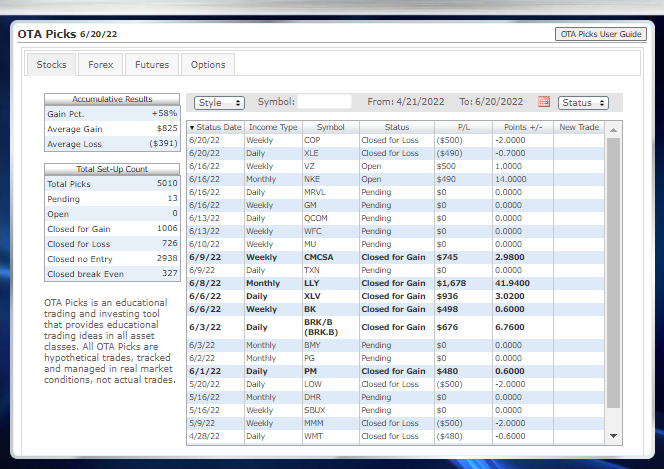Sort the table by Symbol column
Viewport: 664px width, 469px height.
(x=330, y=127)
